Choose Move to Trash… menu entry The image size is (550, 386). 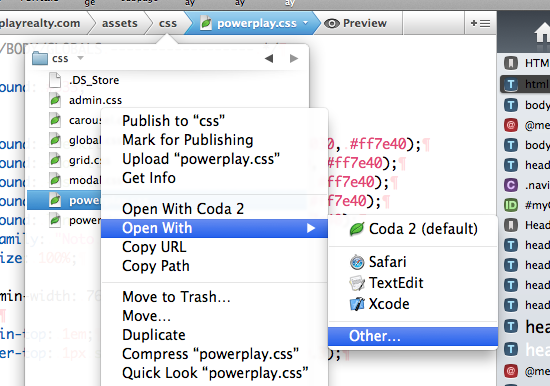click(x=176, y=297)
